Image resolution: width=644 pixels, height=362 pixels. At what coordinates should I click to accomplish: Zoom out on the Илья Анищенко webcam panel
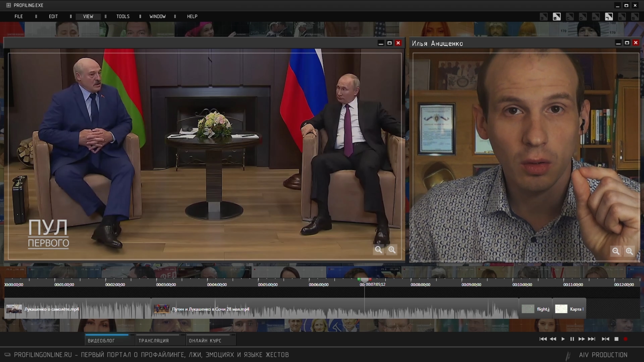(616, 251)
